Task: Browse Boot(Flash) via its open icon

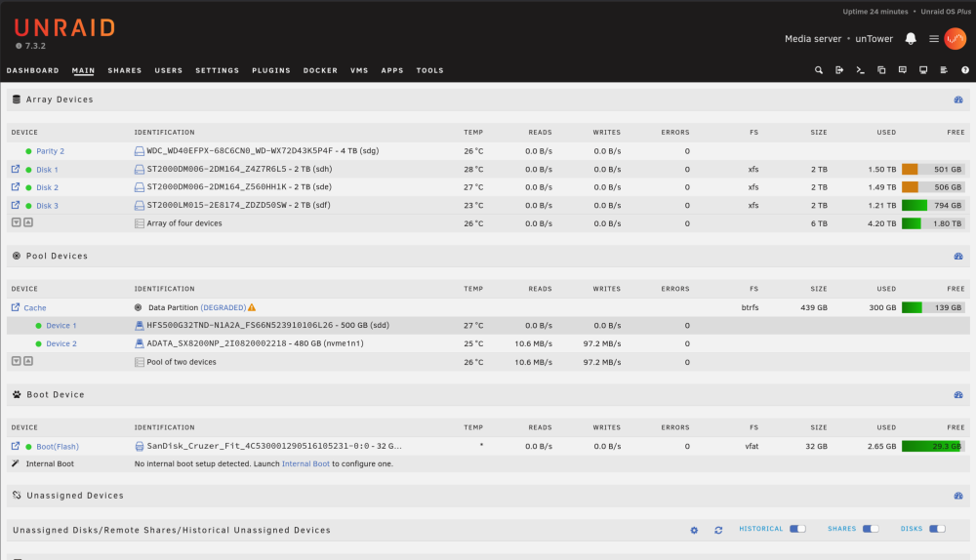Action: 16,446
